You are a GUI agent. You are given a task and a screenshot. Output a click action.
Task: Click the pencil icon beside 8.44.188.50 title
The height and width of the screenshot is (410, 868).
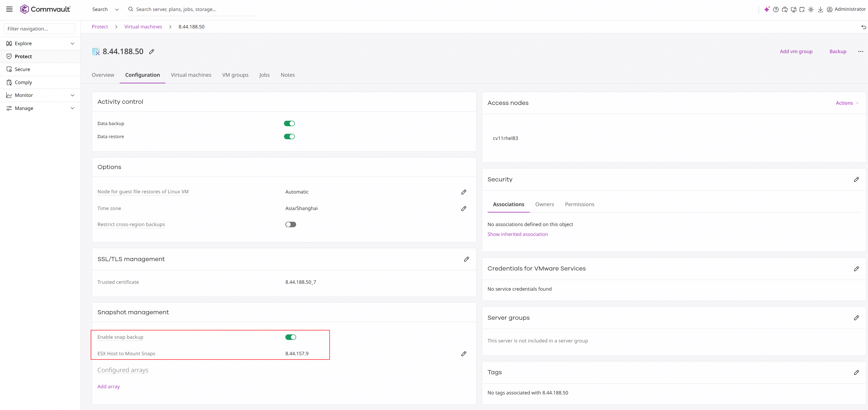pyautogui.click(x=152, y=52)
